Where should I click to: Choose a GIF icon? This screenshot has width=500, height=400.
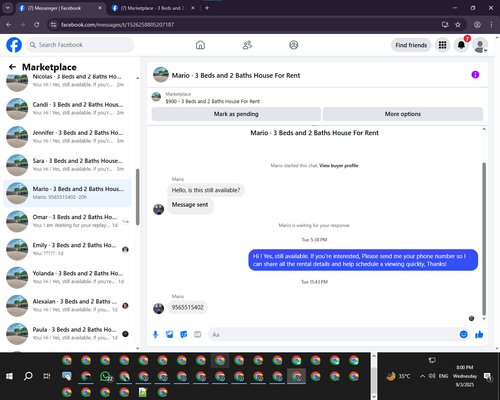[x=198, y=334]
